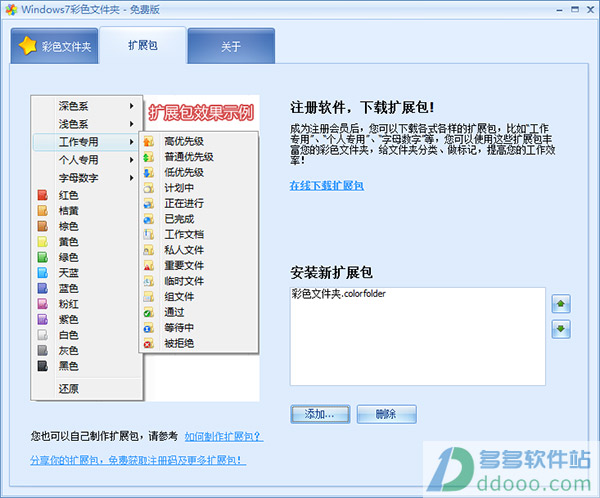Viewport: 600px width, 498px height.
Task: Click the gray folder icon next to 灰色
Action: click(42, 350)
